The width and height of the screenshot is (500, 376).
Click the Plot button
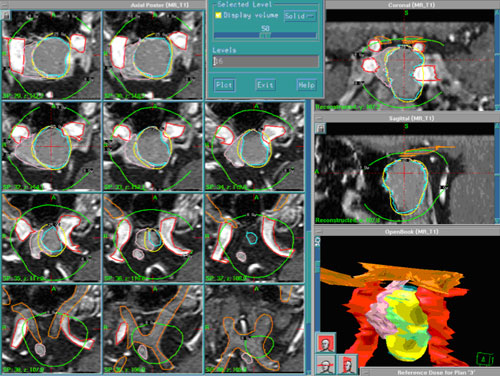[x=224, y=85]
